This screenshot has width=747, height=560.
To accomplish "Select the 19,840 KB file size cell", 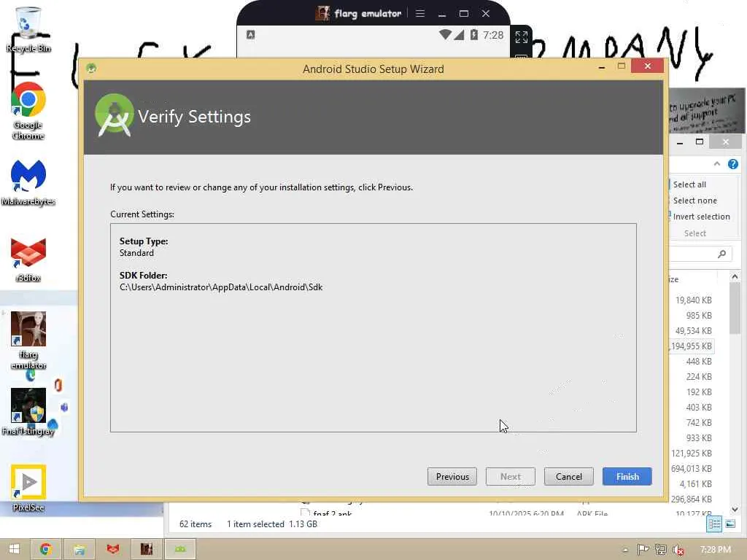I will coord(693,300).
